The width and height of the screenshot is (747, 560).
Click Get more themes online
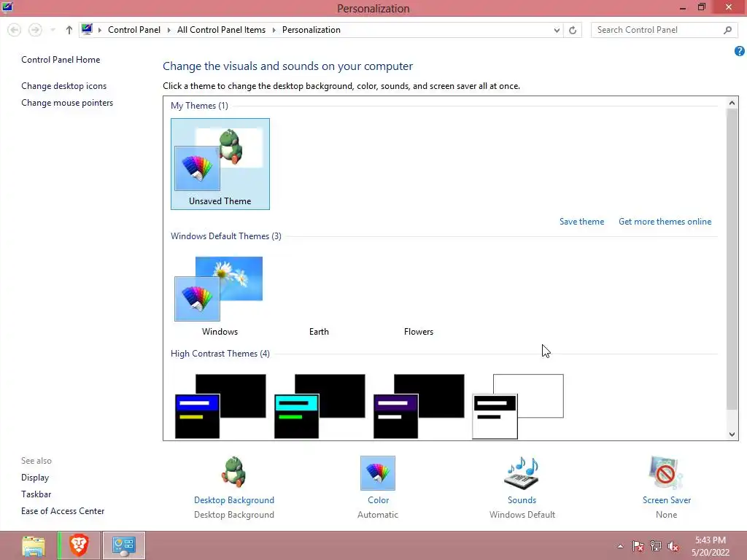[665, 222]
